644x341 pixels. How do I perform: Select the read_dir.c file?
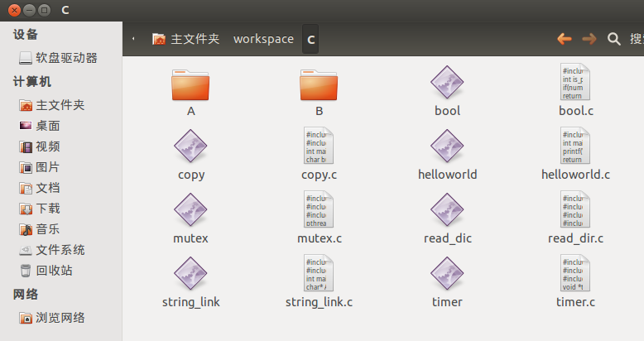point(575,211)
